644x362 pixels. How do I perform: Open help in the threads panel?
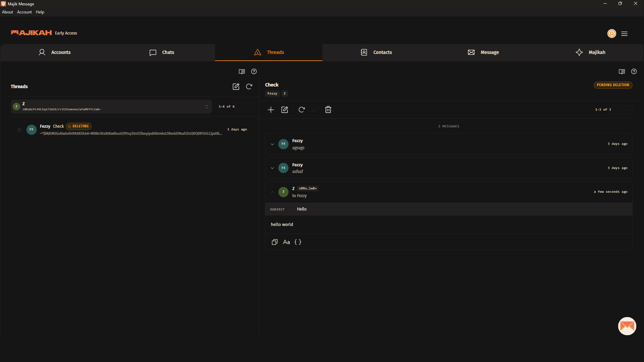click(x=254, y=71)
